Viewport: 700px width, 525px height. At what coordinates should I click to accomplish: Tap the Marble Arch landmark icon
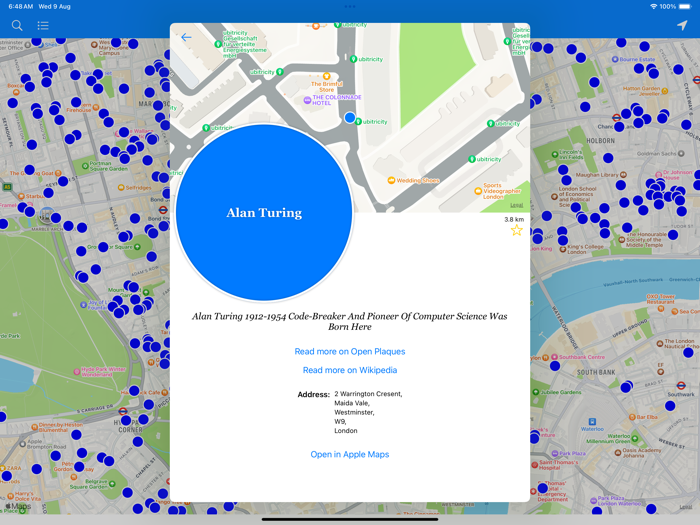[46, 215]
